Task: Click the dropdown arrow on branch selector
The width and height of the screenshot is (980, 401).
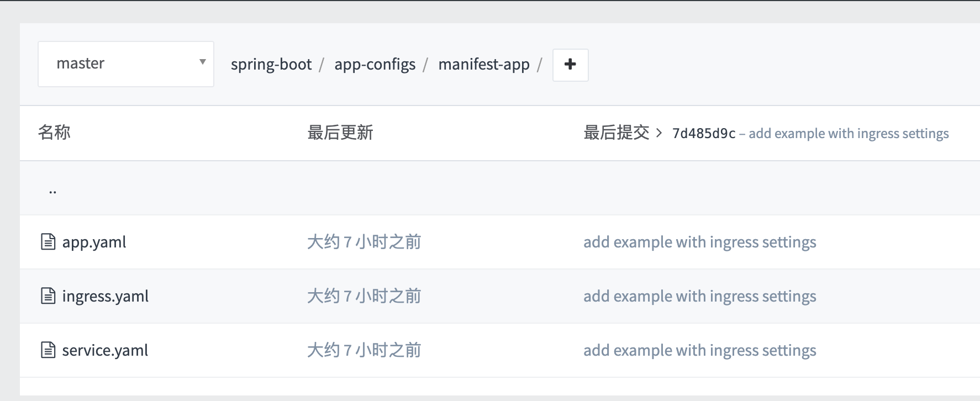Action: click(x=203, y=62)
